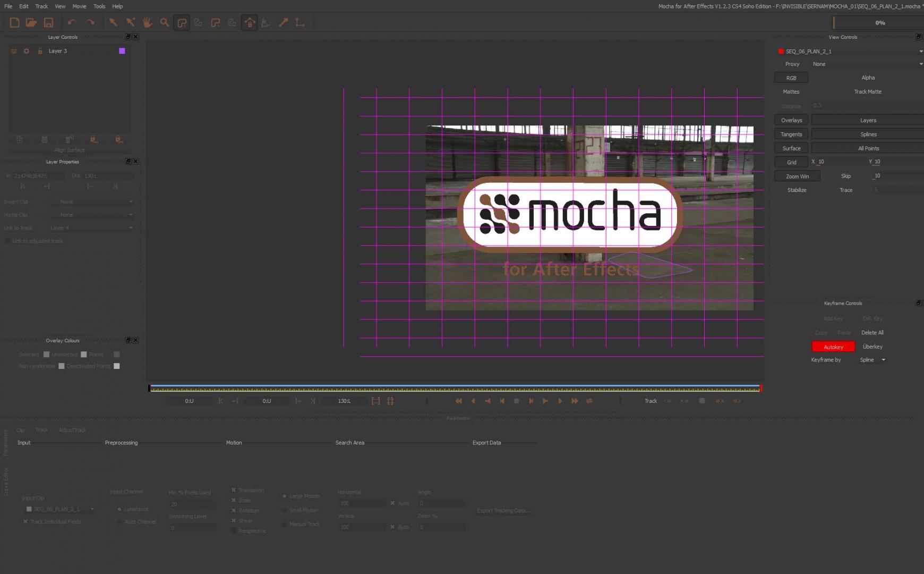Open the Movie menu

point(79,6)
